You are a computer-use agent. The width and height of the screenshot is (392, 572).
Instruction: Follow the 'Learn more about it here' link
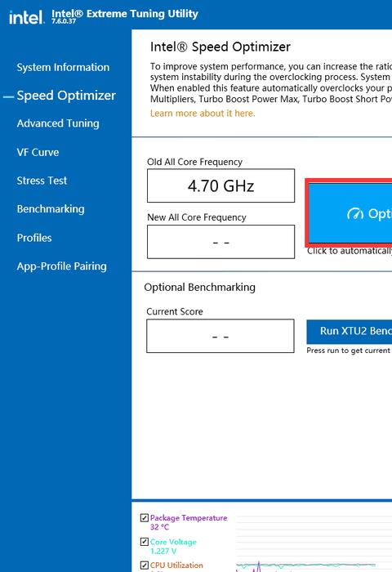click(x=203, y=114)
